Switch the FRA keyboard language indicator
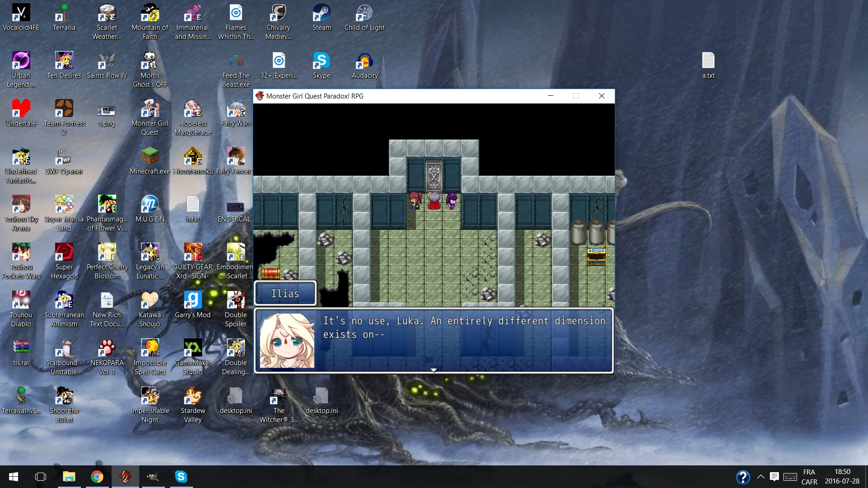Screen dimensions: 868x488 [x=809, y=477]
